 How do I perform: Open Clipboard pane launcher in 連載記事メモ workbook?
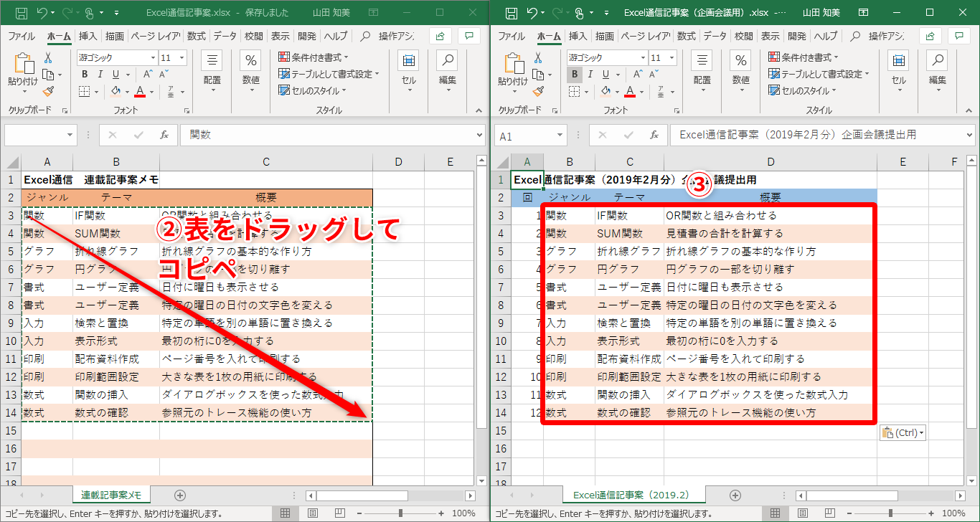coord(65,110)
